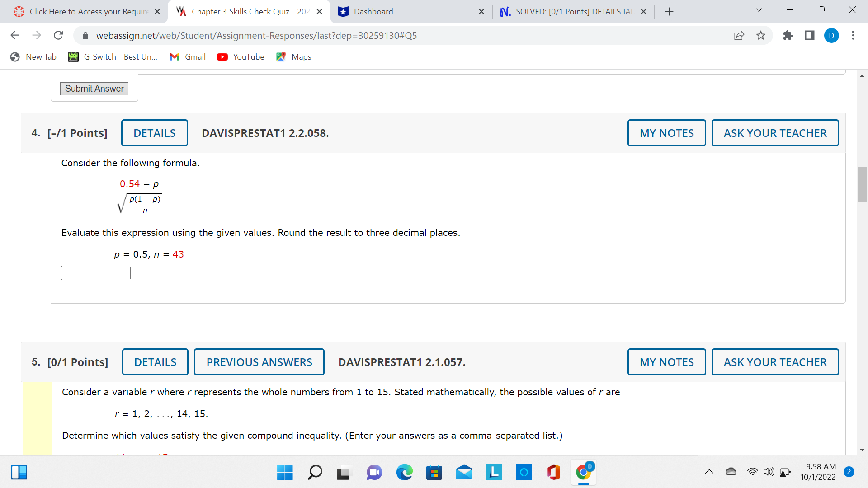Switch to the Dashboard tab

pyautogui.click(x=398, y=11)
